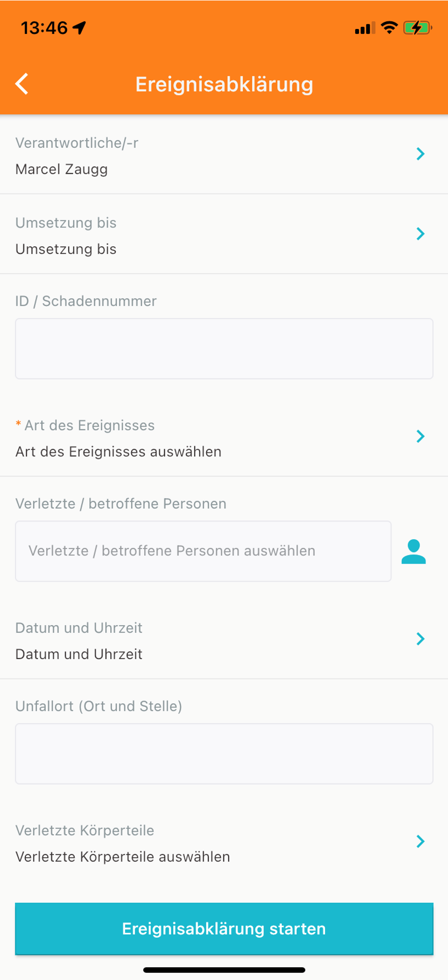This screenshot has width=448, height=980.
Task: Tap the location arrow beside the time
Action: pos(80,27)
